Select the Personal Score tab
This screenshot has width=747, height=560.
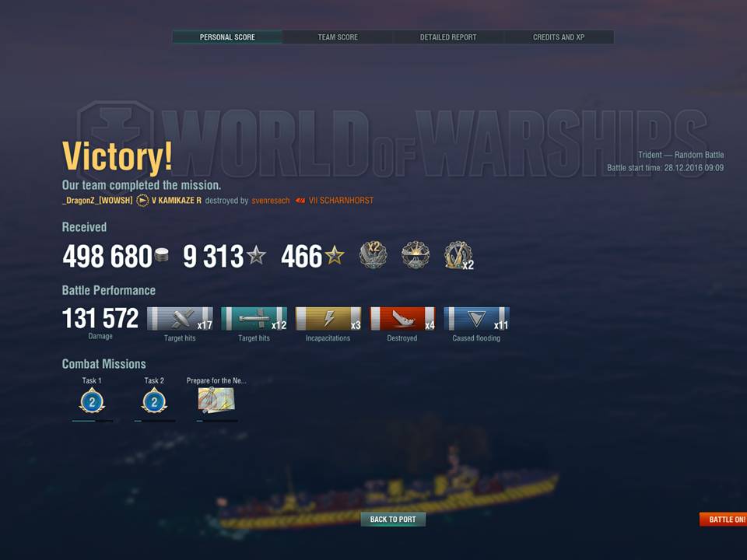[227, 37]
